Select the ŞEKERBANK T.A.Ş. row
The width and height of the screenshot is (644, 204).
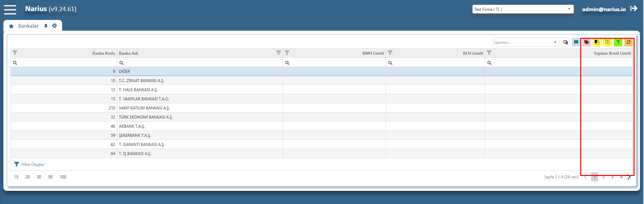(x=321, y=135)
